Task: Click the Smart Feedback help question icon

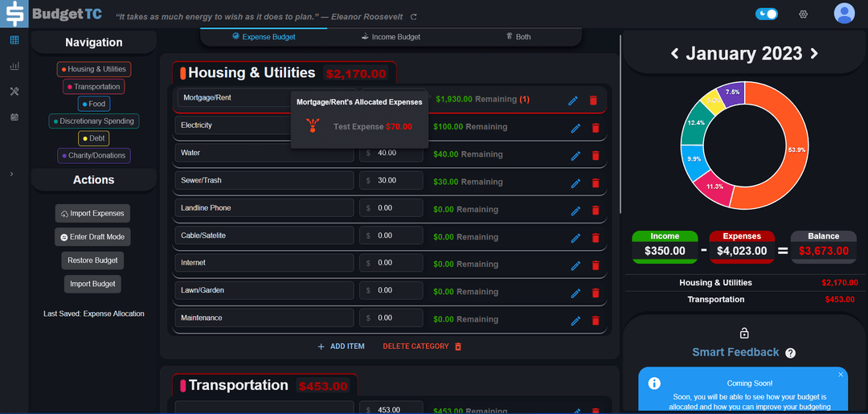Action: point(790,353)
